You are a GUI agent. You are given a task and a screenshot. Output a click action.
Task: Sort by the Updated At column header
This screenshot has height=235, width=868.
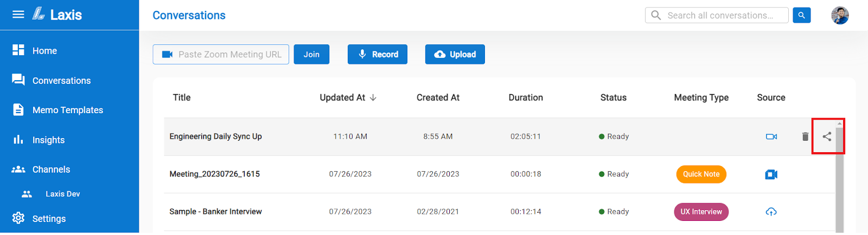tap(342, 97)
